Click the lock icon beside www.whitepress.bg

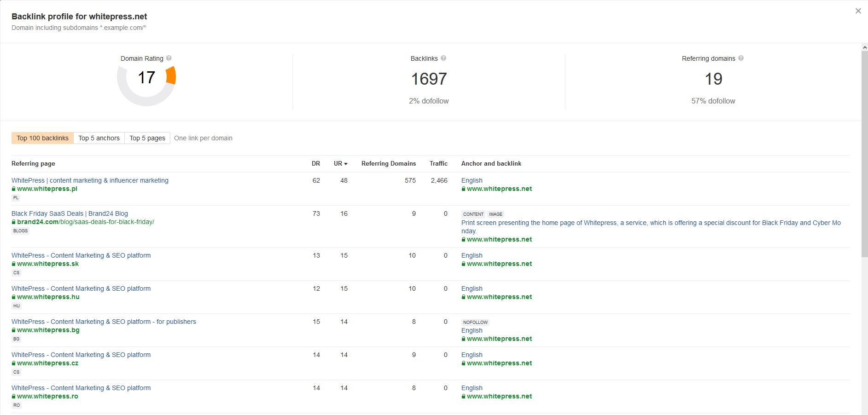coord(14,330)
